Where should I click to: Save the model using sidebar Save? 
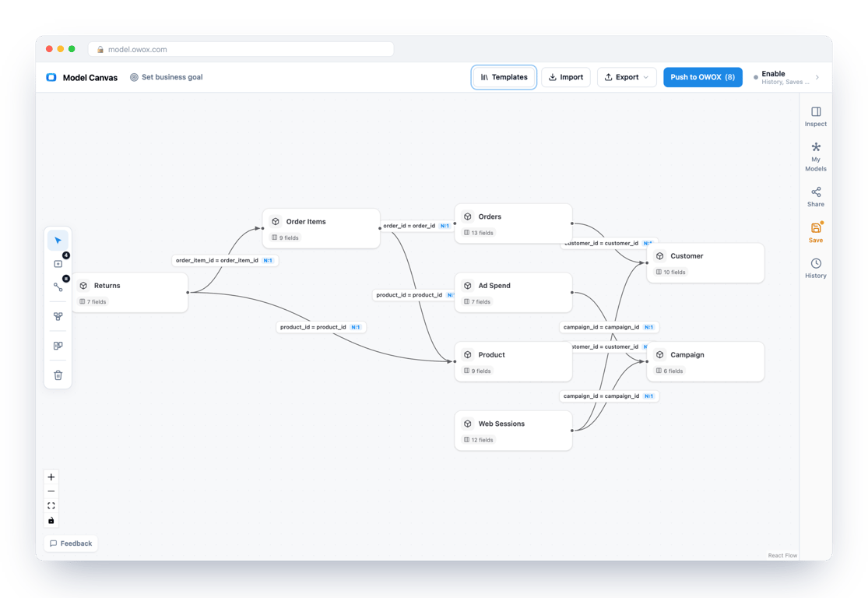point(816,233)
